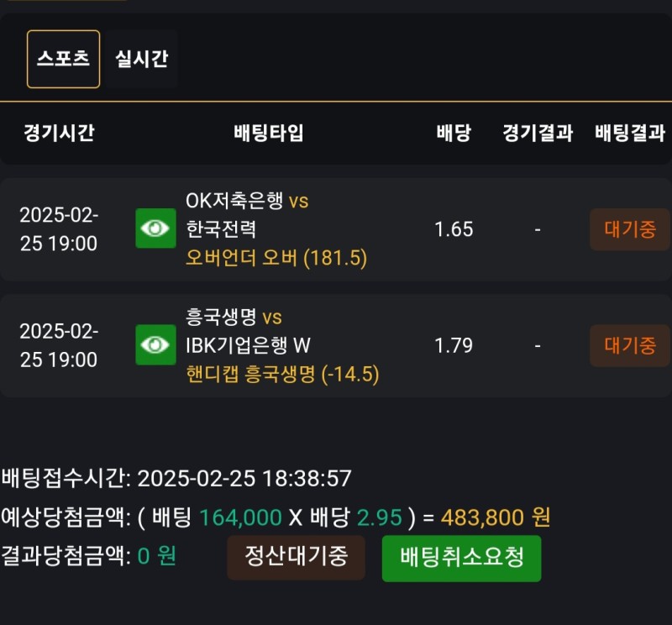Click the 1.65 odds value
The image size is (672, 625).
pyautogui.click(x=454, y=229)
